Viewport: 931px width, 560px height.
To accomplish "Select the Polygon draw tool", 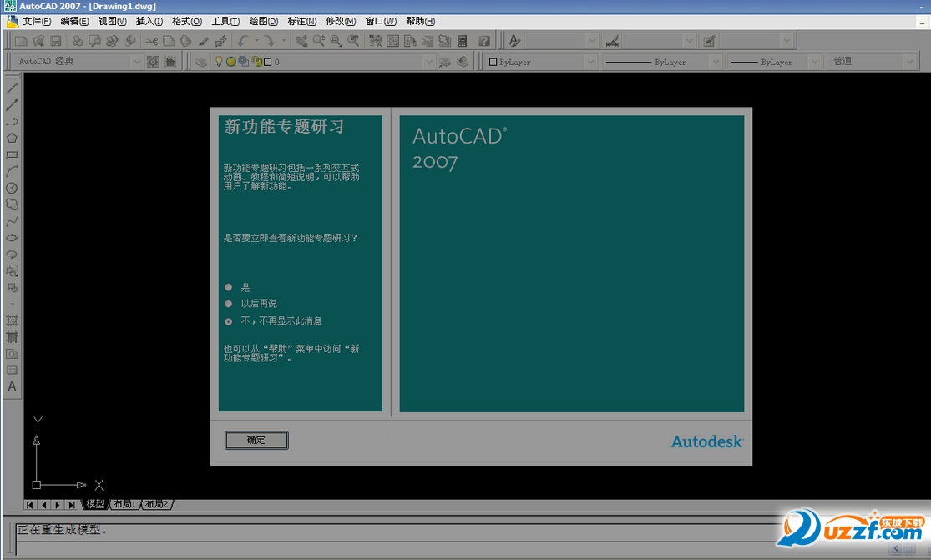I will pos(12,139).
